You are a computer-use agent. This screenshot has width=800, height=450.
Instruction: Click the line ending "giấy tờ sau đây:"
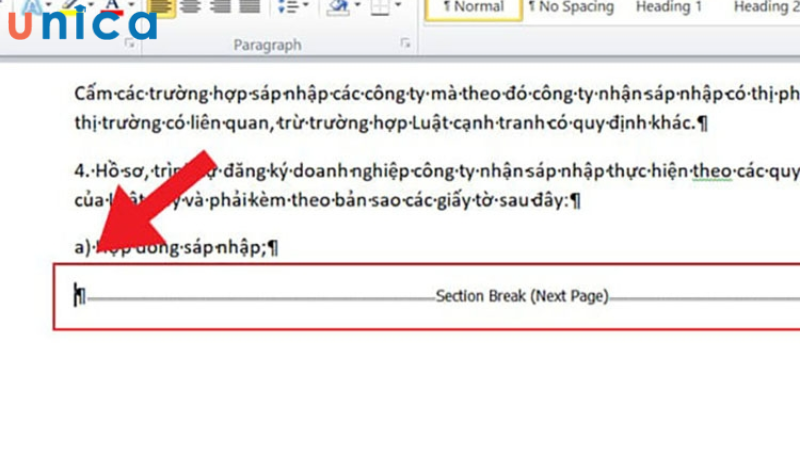coord(328,201)
